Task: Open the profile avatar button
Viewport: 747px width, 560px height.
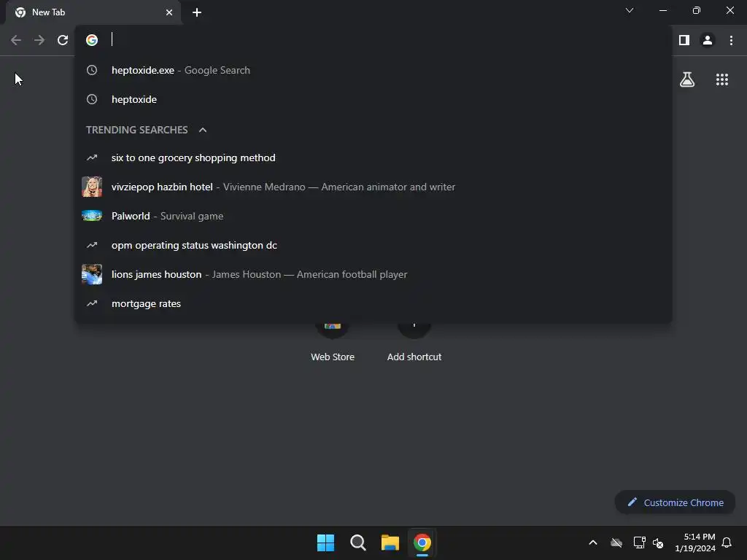Action: (708, 41)
